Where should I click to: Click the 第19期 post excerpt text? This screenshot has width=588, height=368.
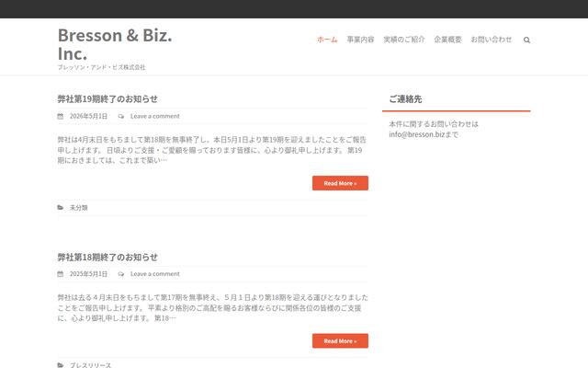212,150
